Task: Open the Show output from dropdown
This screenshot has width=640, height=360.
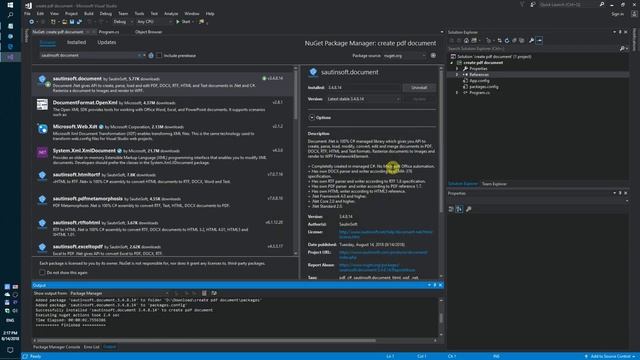Action: click(119, 293)
